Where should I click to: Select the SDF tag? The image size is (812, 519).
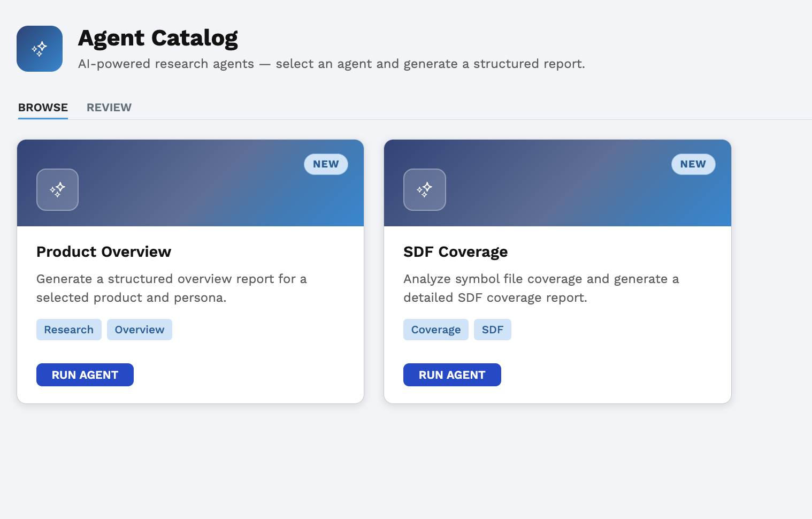pyautogui.click(x=493, y=330)
